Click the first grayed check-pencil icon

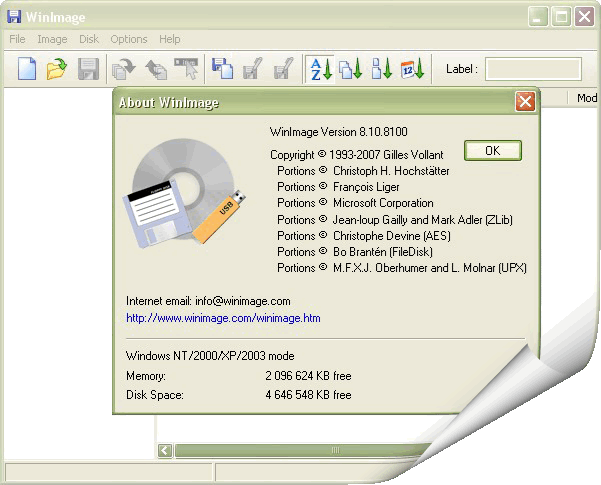tap(253, 69)
